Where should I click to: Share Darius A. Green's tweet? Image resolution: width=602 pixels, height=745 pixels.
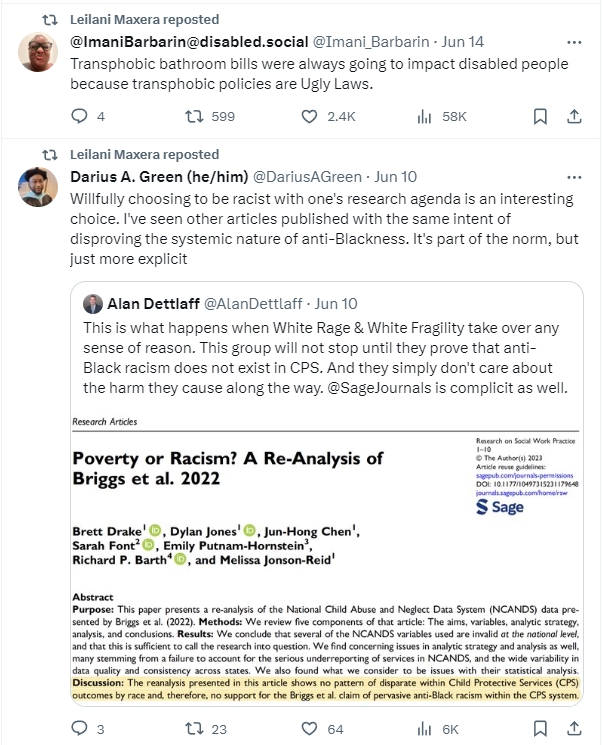click(x=574, y=728)
